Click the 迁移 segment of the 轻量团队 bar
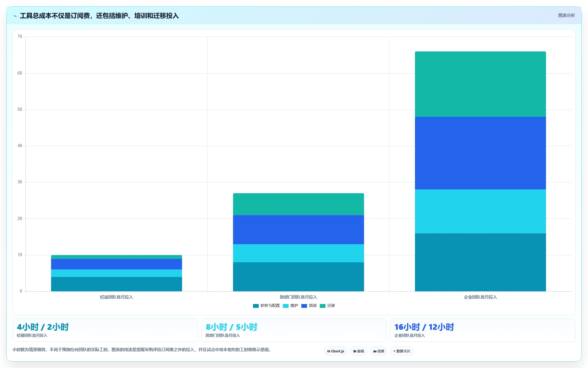 click(116, 257)
